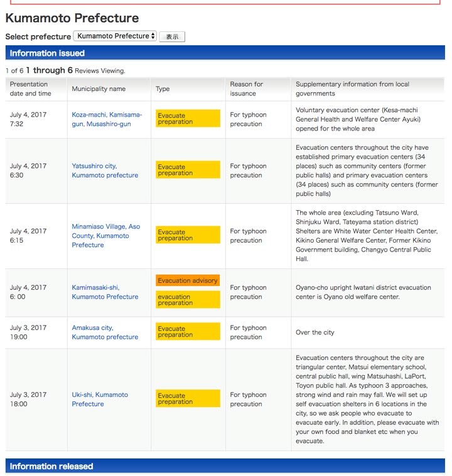This screenshot has width=452, height=476.
Task: Click the 表示 display button
Action: click(172, 37)
